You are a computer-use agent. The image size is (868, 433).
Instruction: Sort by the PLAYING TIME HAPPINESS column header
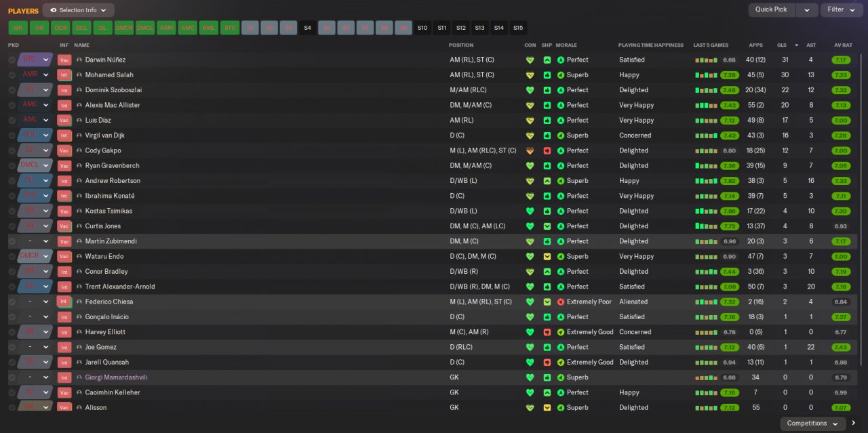[x=651, y=45]
